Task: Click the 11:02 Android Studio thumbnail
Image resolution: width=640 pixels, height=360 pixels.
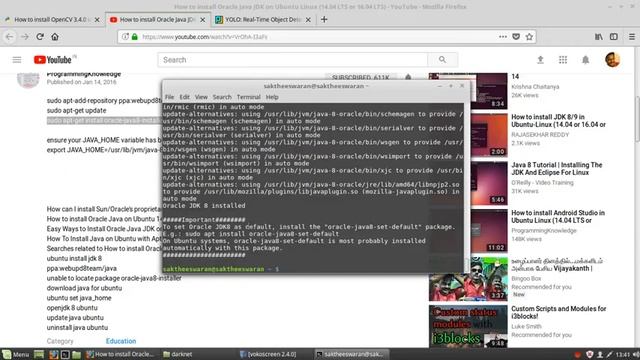Action: pyautogui.click(x=489, y=231)
